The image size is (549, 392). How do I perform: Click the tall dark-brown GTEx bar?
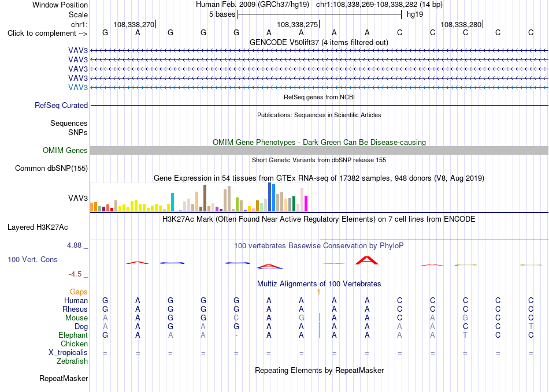205,198
